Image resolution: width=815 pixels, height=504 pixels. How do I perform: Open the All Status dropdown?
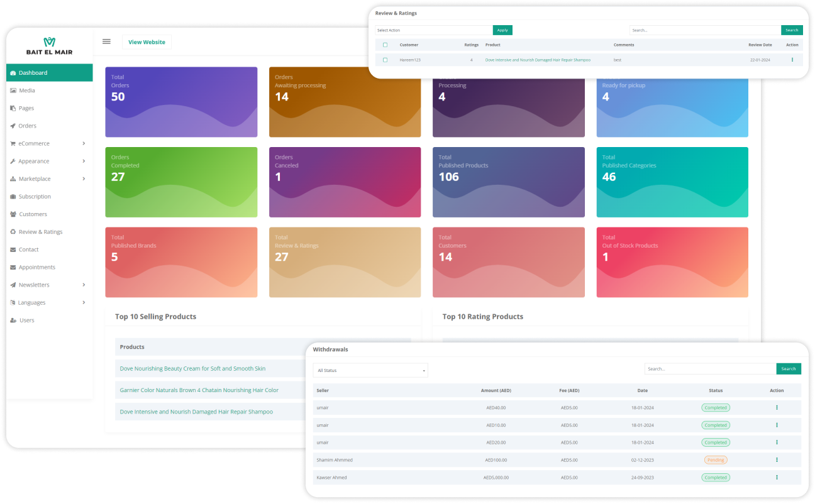tap(370, 370)
